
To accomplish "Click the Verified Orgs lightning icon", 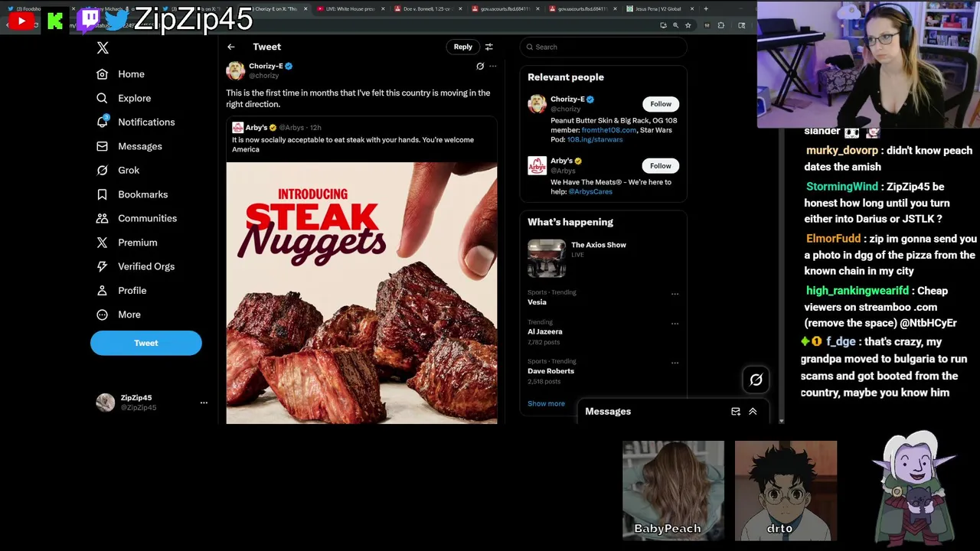I will click(102, 266).
